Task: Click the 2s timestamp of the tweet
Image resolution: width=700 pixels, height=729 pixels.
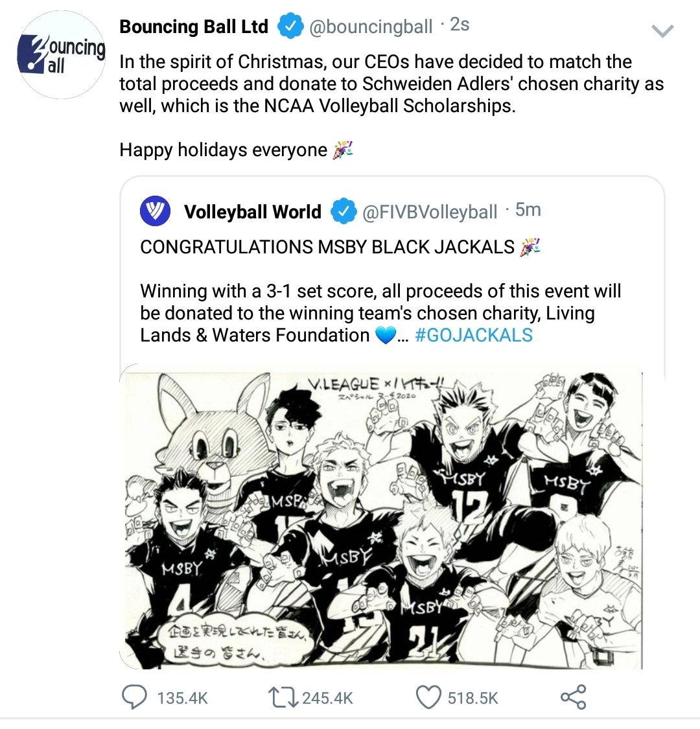Action: (460, 25)
